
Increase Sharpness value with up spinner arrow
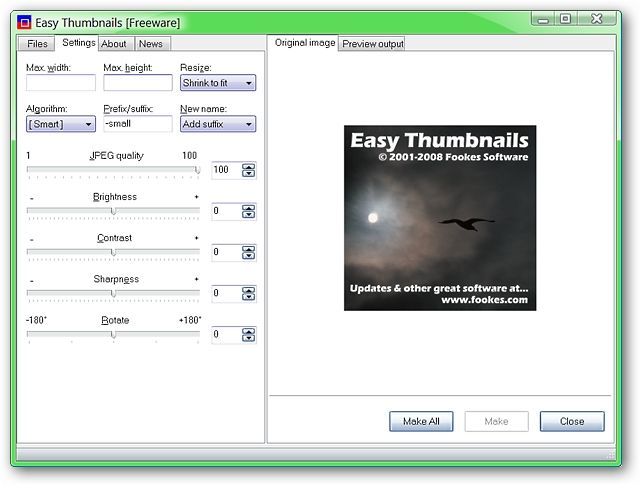pos(248,290)
